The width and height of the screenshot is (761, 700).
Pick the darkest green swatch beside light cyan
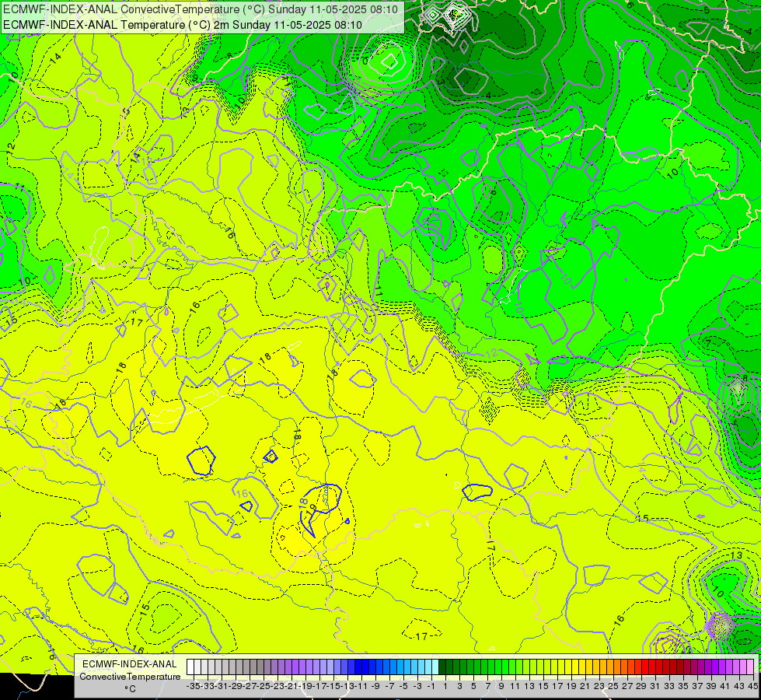[442, 667]
